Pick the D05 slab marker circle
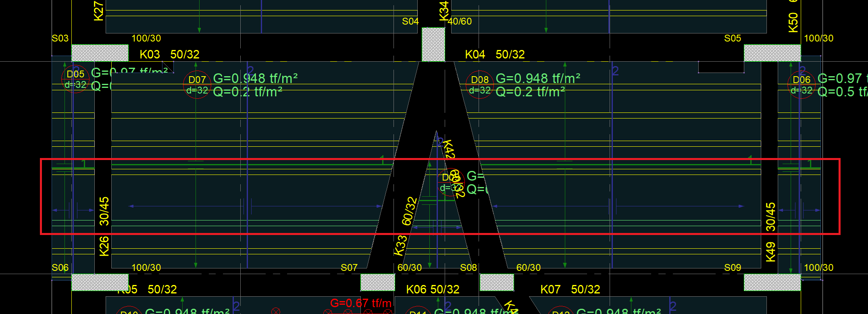Screen dimensions: 868x314 click(x=75, y=79)
